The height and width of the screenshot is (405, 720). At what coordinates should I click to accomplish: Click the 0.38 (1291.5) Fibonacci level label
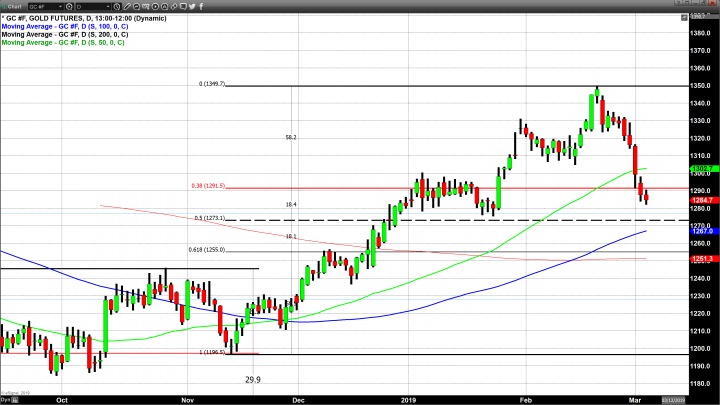pyautogui.click(x=208, y=186)
